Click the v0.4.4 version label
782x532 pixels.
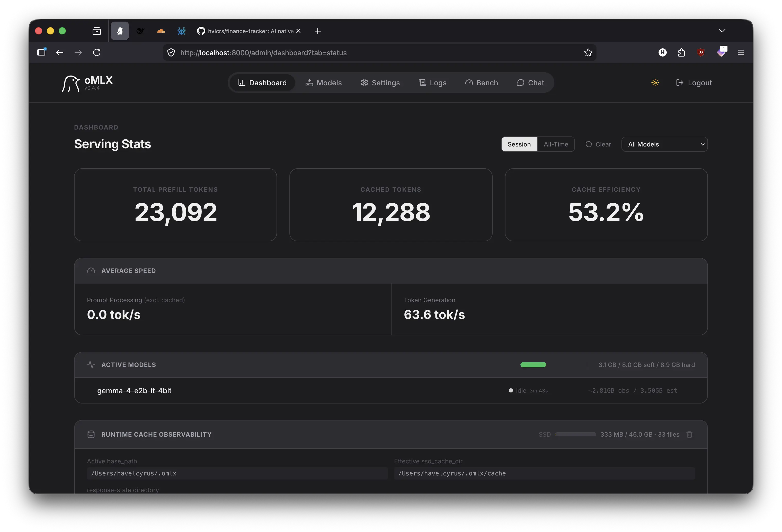[x=92, y=88]
